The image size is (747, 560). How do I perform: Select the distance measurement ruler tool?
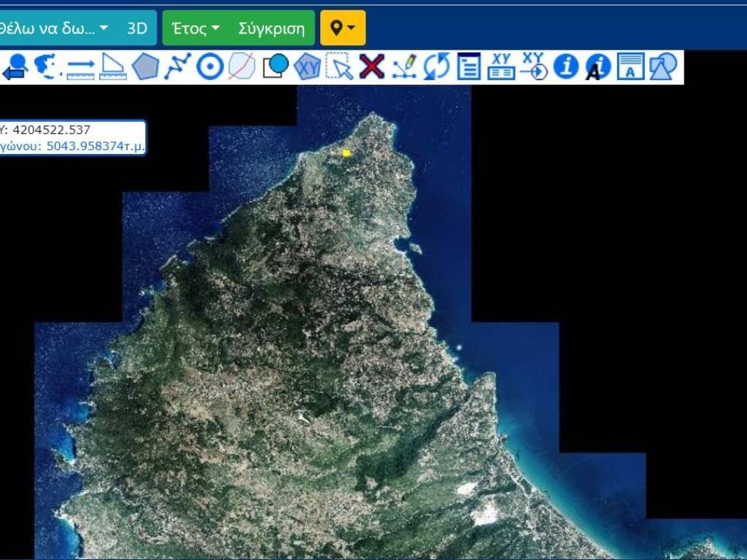pyautogui.click(x=80, y=67)
